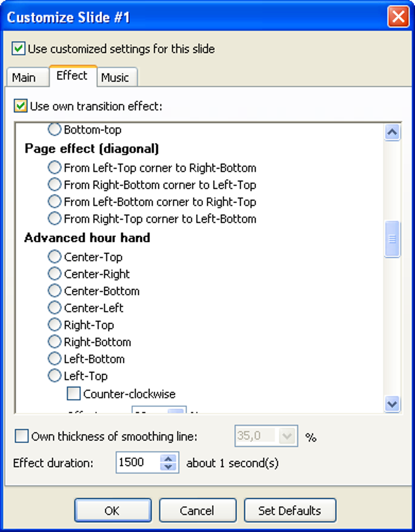Uncheck Use own transition effect
This screenshot has width=415, height=532.
point(21,106)
